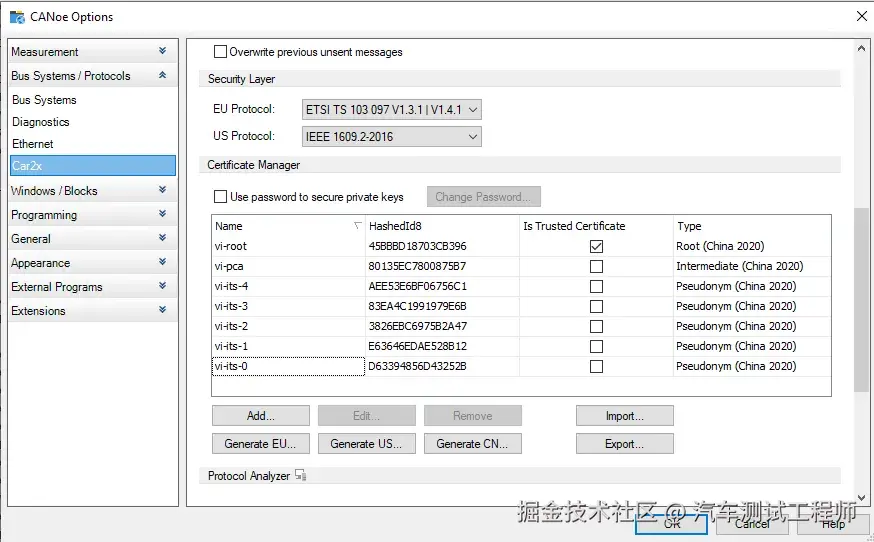Click the Name column sort arrow

[357, 226]
